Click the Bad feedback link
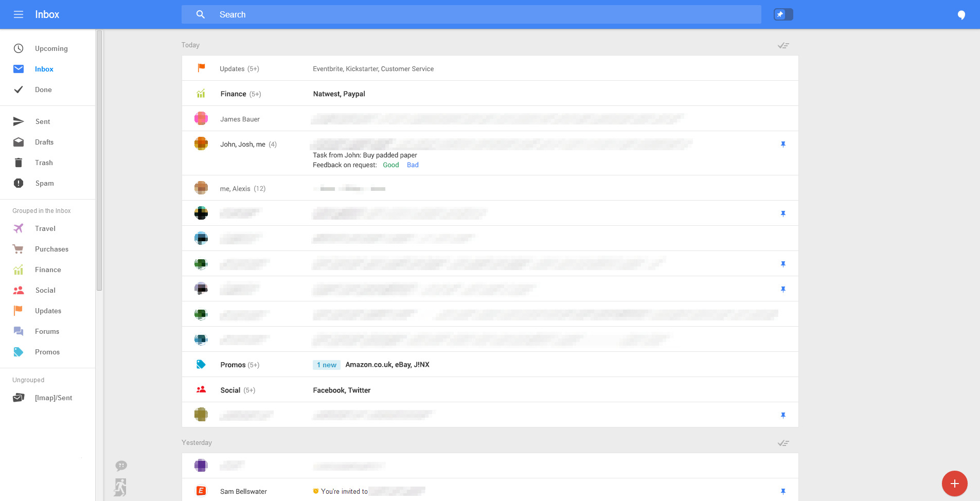 click(412, 165)
